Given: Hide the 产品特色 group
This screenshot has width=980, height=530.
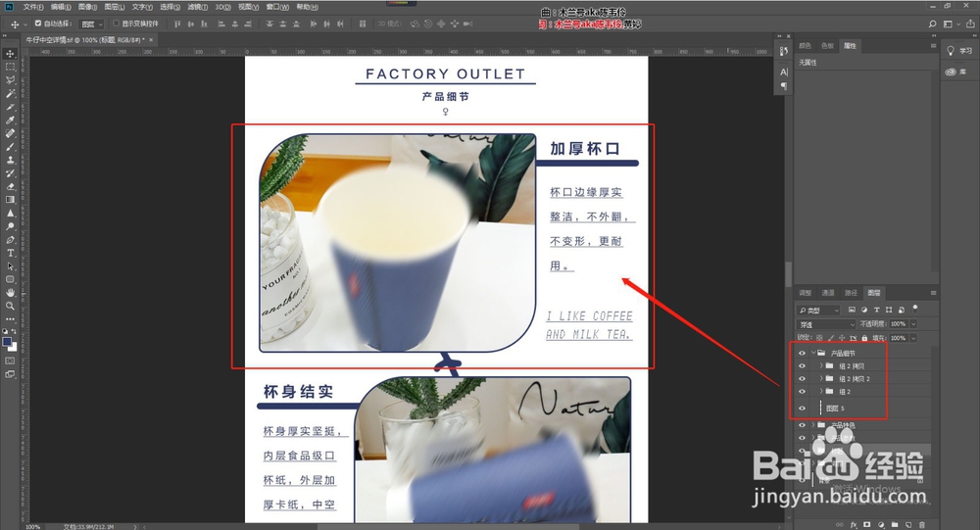Looking at the screenshot, I should [x=802, y=425].
